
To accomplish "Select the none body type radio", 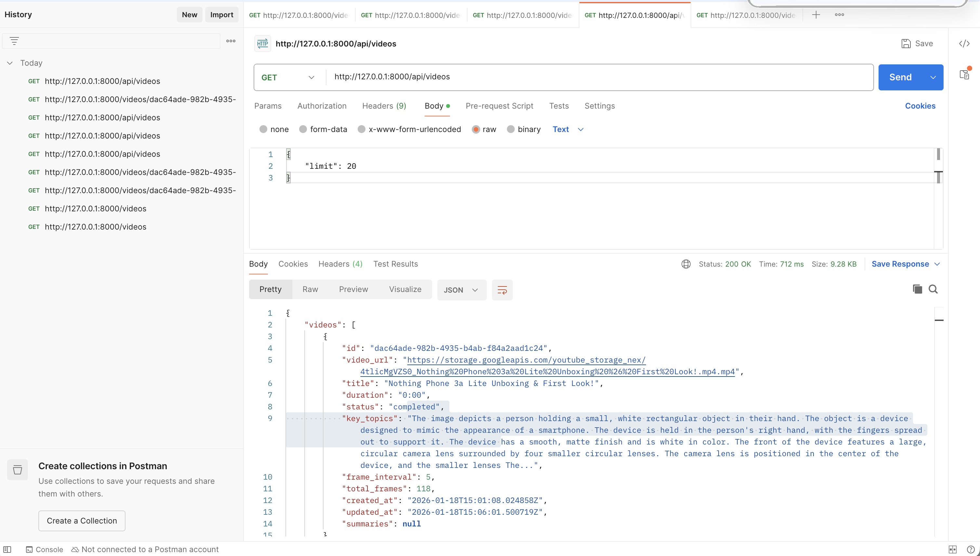I will tap(263, 129).
